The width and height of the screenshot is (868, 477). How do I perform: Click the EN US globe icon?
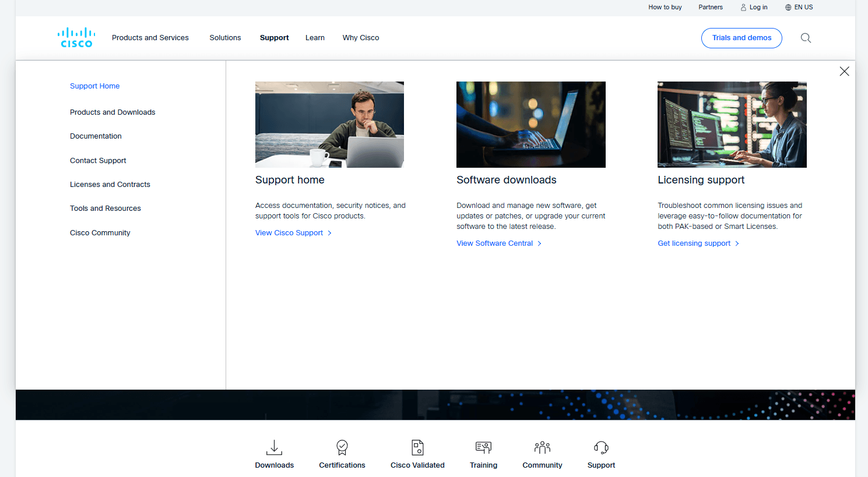pyautogui.click(x=788, y=8)
